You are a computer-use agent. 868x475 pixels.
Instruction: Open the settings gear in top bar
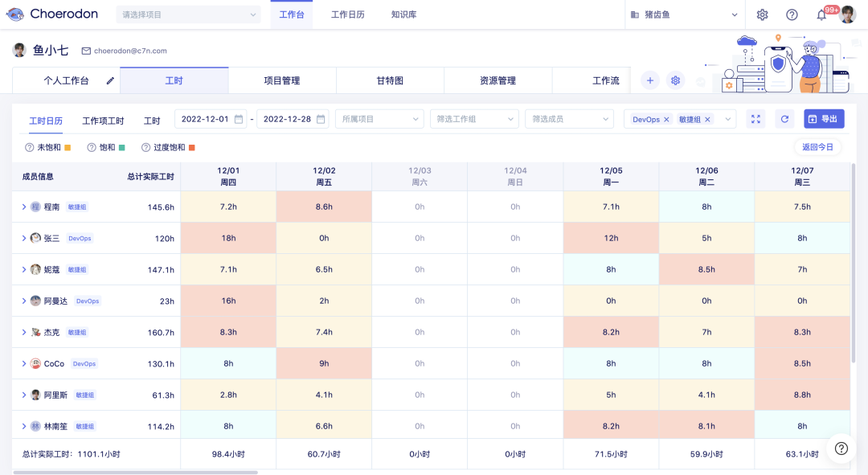click(x=762, y=14)
